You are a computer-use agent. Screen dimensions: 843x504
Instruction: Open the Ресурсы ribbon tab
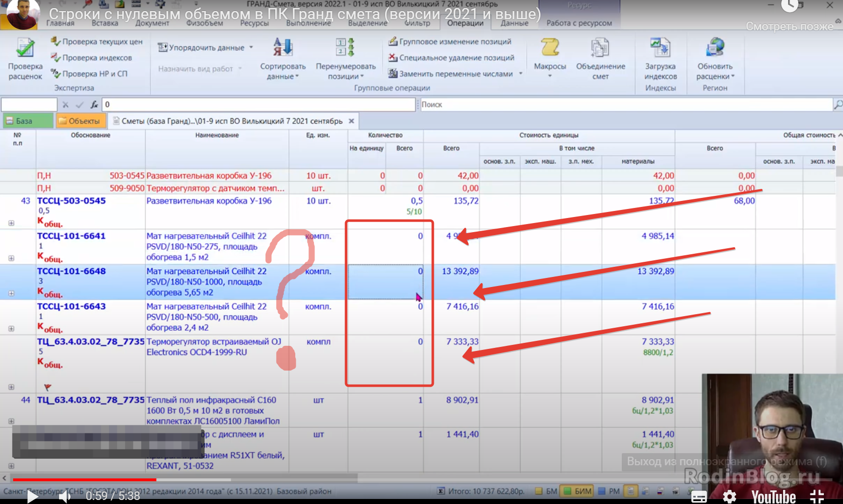tap(254, 23)
